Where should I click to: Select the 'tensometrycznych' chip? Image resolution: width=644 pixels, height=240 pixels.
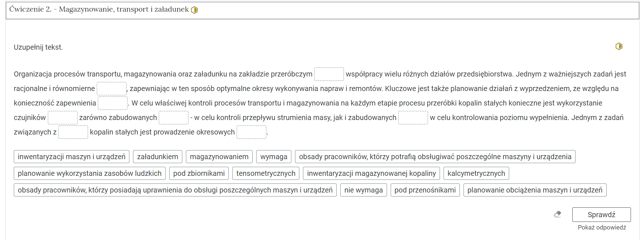click(x=266, y=173)
